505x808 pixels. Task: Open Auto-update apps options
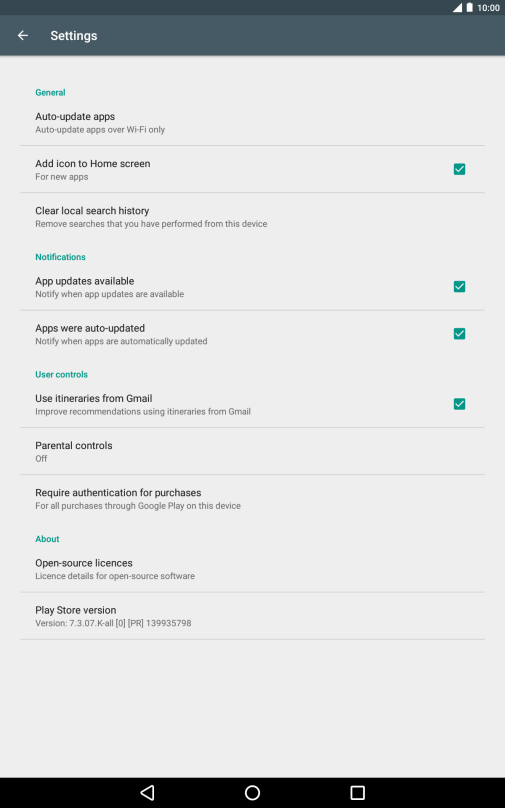pyautogui.click(x=252, y=123)
